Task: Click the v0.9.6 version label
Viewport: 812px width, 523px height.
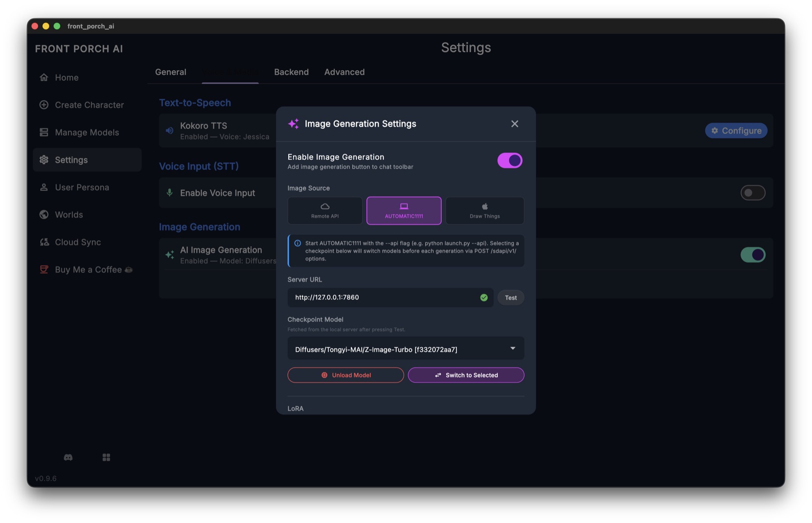Action: (46, 479)
